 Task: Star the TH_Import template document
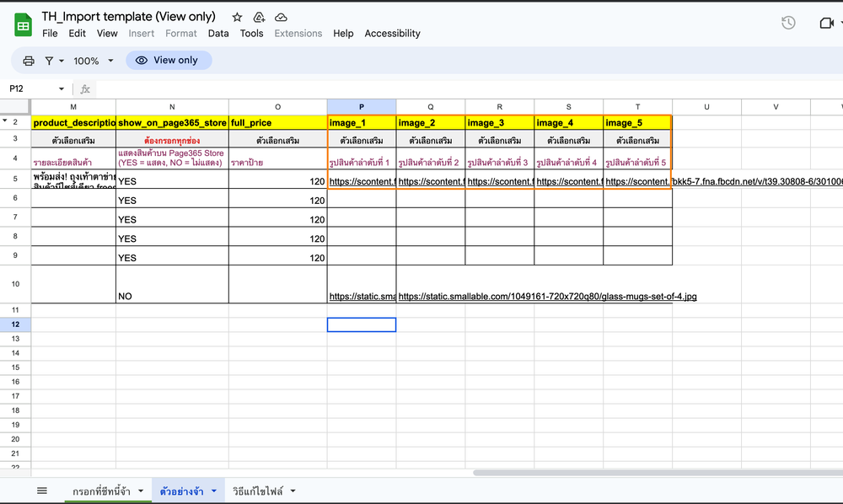(x=237, y=17)
